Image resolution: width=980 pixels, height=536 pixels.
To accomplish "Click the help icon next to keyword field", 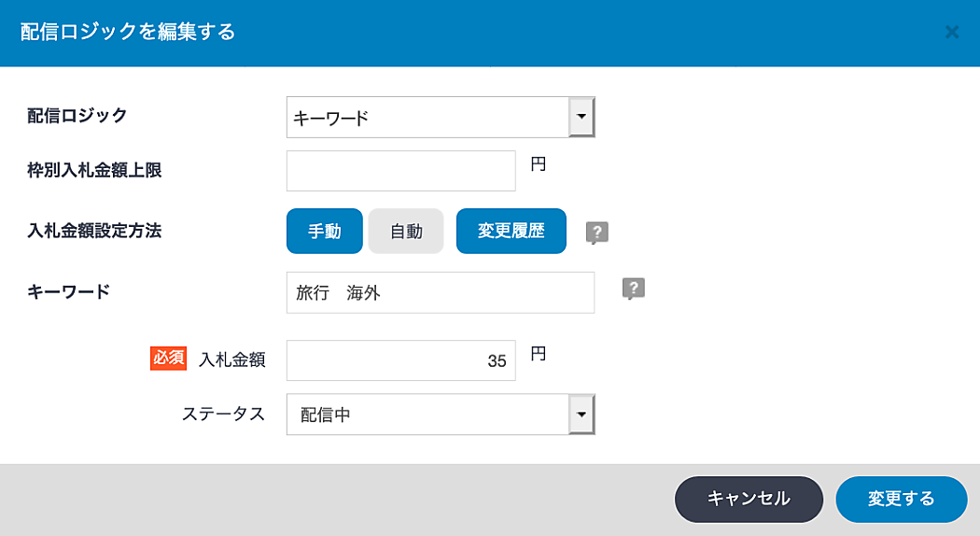I will 634,289.
